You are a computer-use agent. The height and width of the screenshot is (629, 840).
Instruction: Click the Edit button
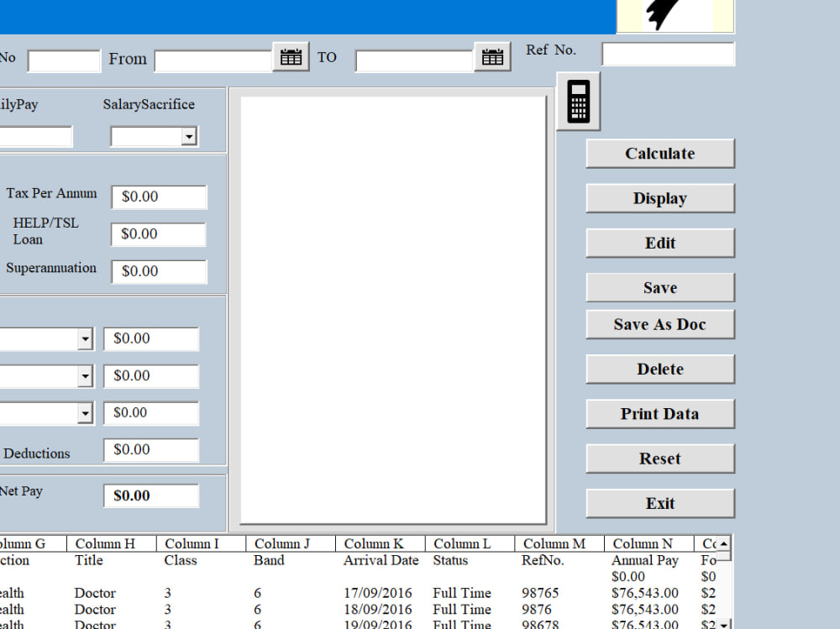point(660,243)
